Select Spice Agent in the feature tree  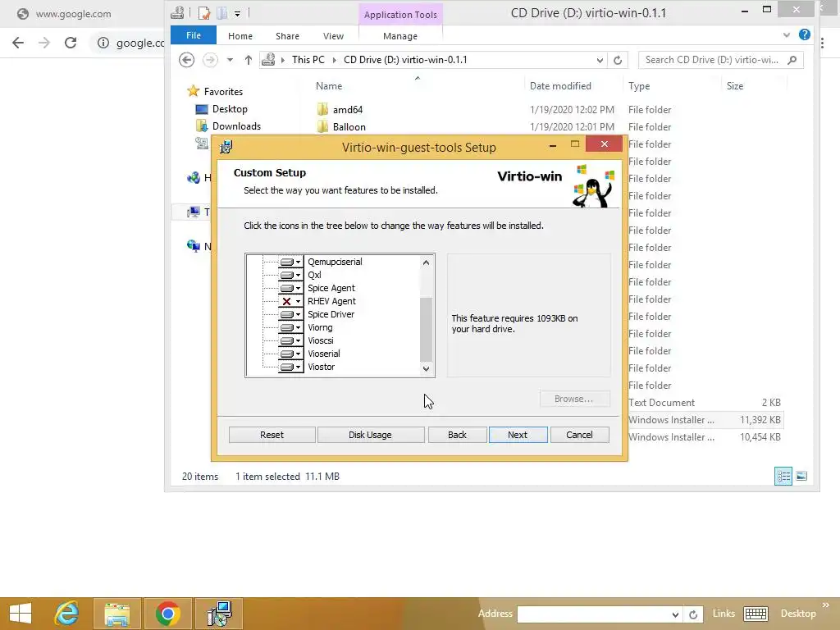(x=331, y=288)
